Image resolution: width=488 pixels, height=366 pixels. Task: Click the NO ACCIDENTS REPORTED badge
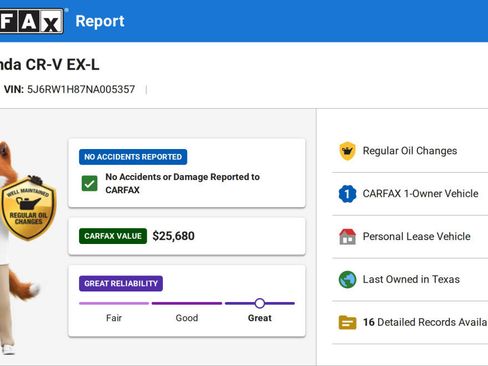133,157
